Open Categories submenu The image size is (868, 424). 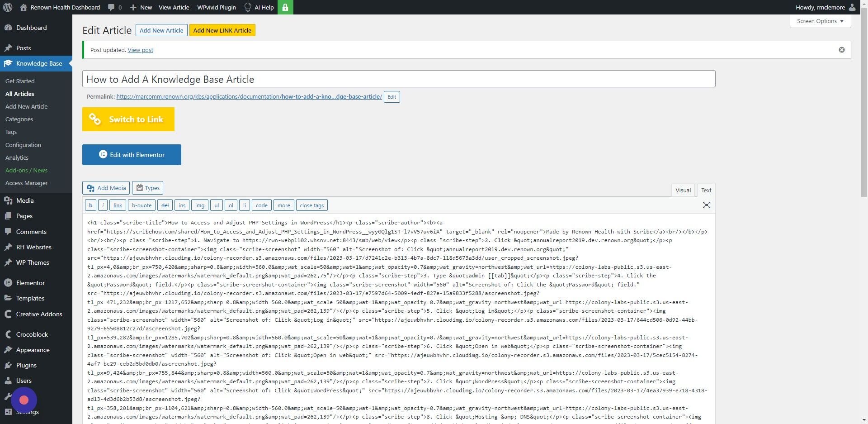pyautogui.click(x=19, y=119)
